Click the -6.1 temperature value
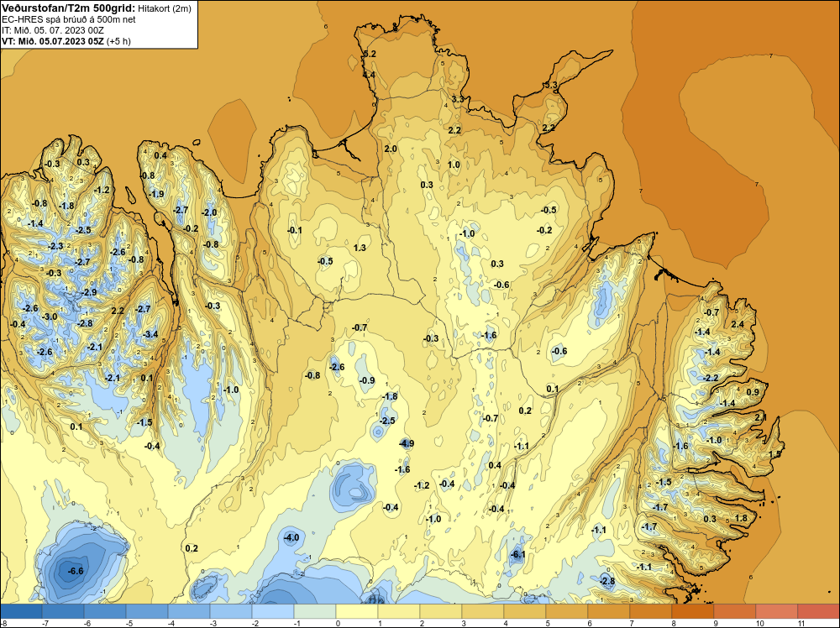This screenshot has height=628, width=840. 517,555
